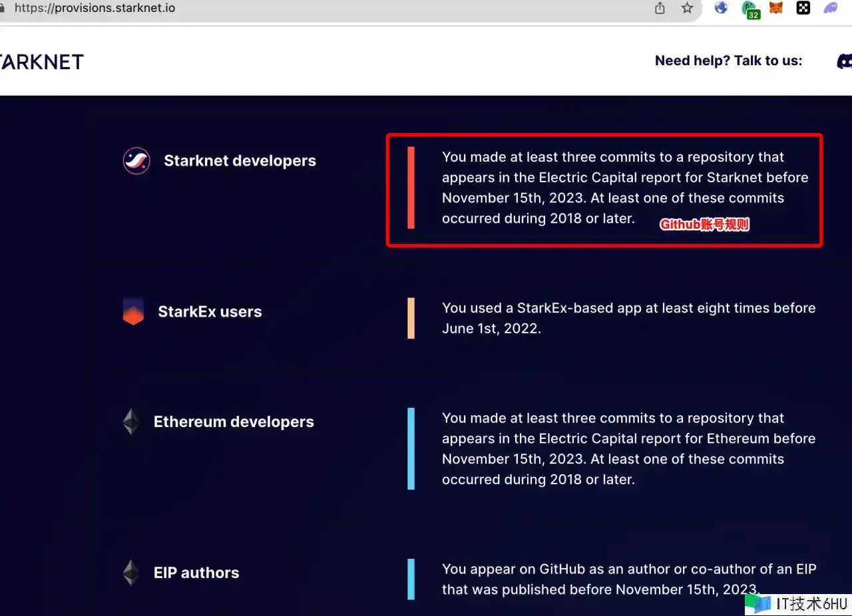Select the EIP authors heading

point(196,573)
